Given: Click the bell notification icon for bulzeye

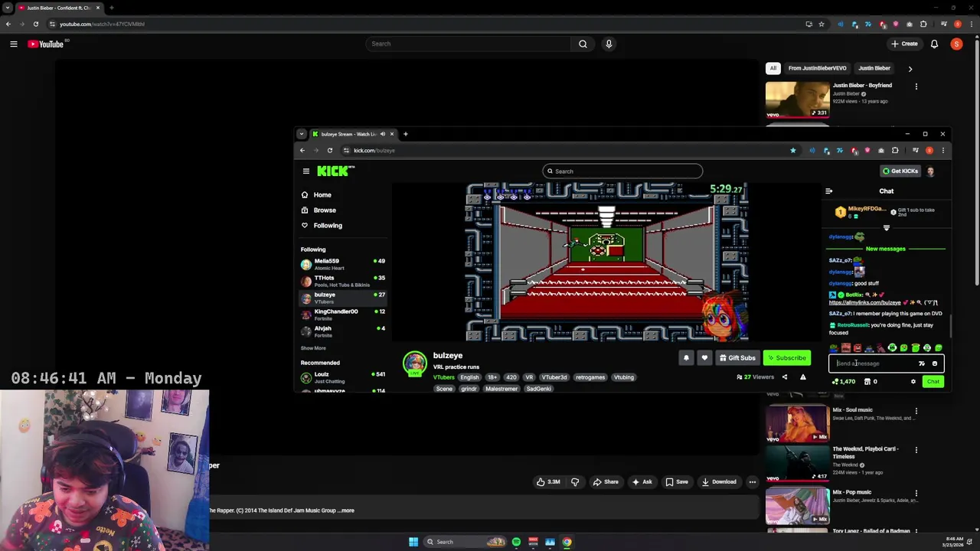Looking at the screenshot, I should [x=686, y=358].
